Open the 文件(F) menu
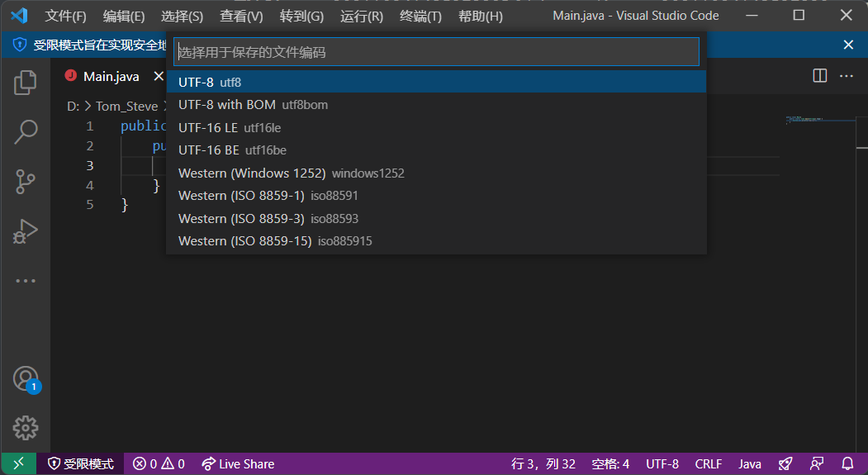 coord(65,17)
